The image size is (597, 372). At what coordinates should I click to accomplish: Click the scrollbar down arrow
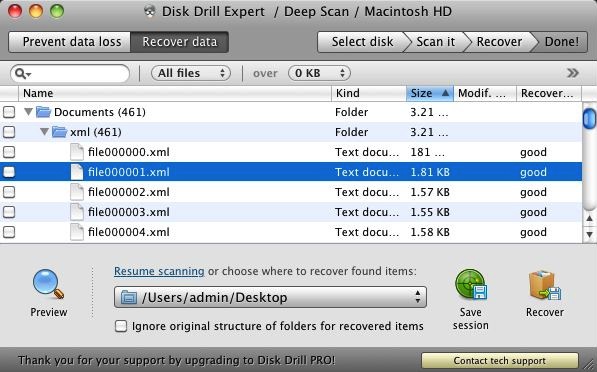coord(589,234)
